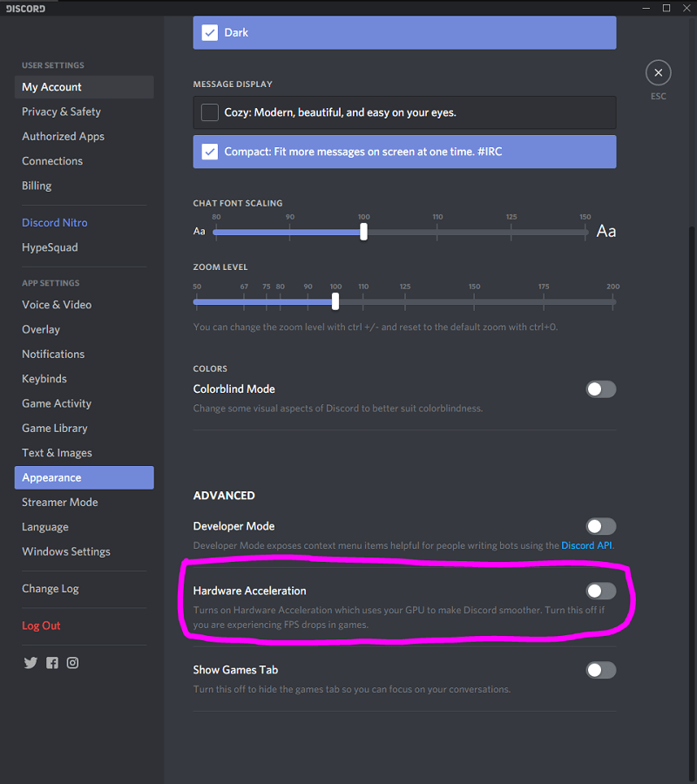Image resolution: width=697 pixels, height=784 pixels.
Task: Open Discord Nitro page
Action: [84, 223]
